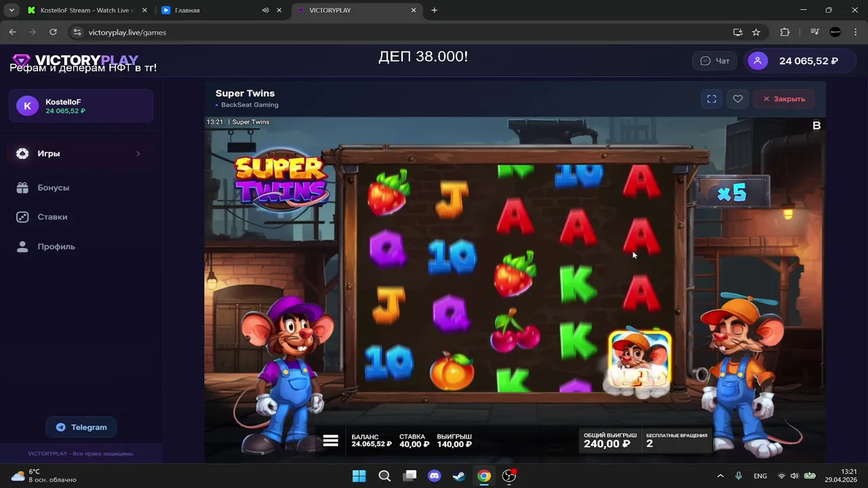Open Chrome three-dot menu
Viewport: 868px width, 488px height.
coord(854,32)
